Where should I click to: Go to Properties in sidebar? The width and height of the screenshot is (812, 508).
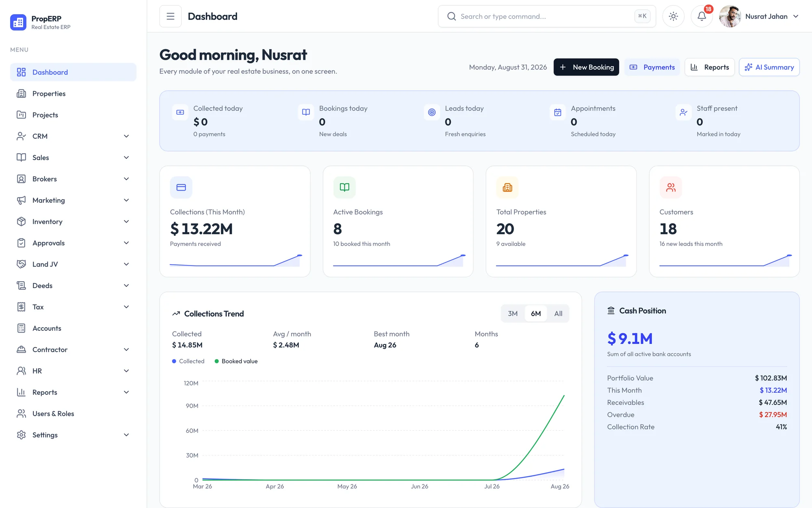[73, 93]
